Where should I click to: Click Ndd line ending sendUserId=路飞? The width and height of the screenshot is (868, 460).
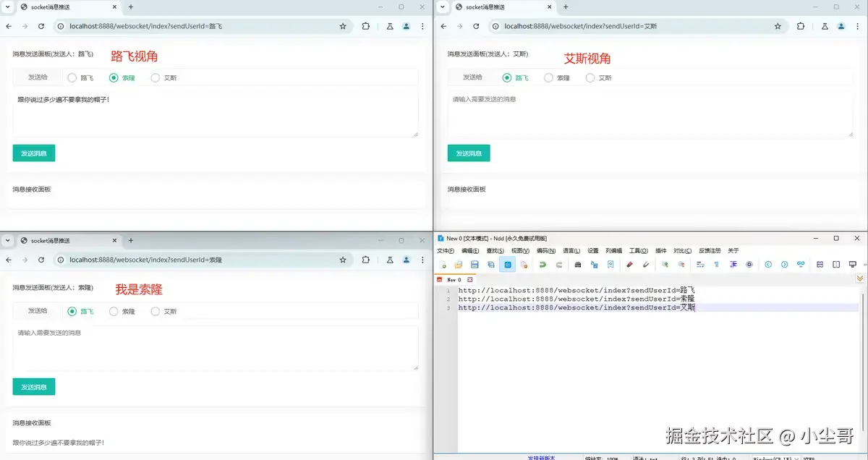(x=576, y=290)
